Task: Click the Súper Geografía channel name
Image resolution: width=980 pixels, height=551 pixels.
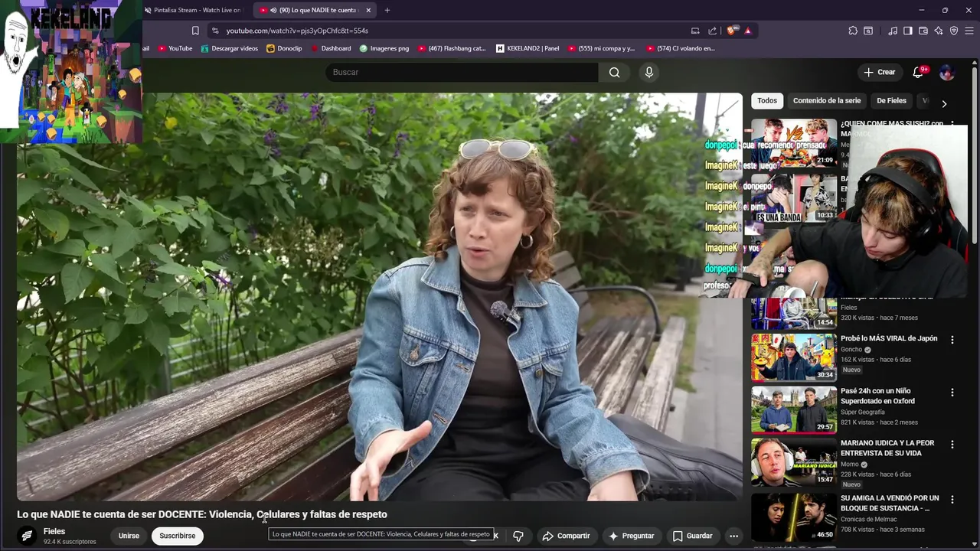Action: pyautogui.click(x=864, y=412)
